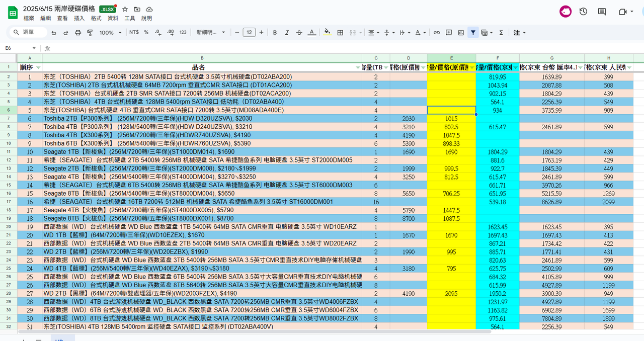Open the 資料 menu

(x=113, y=18)
